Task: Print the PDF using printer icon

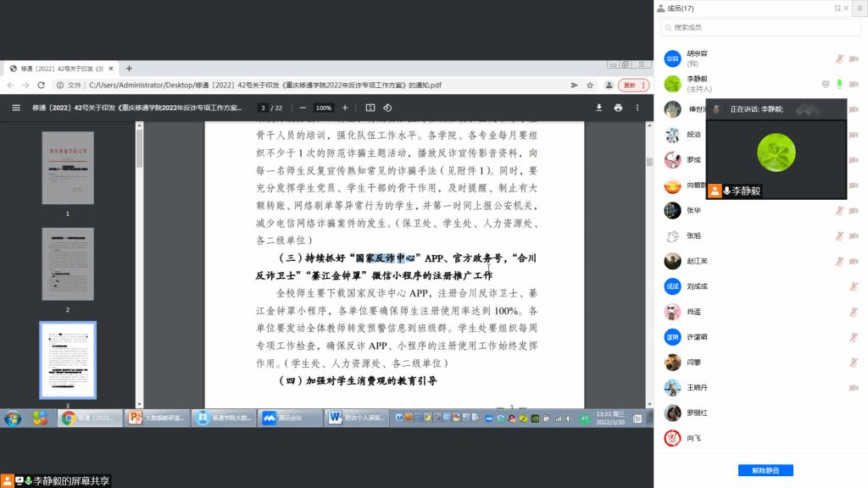Action: point(618,108)
